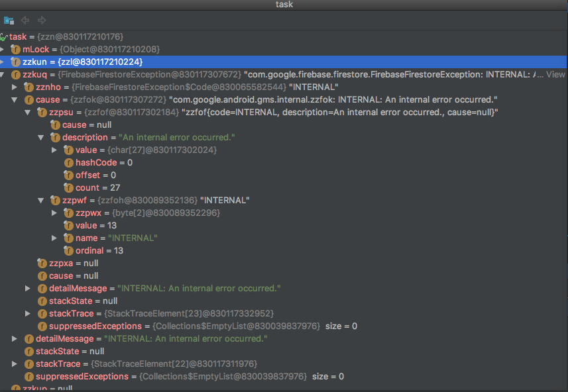Click the field icon next to ordinal
This screenshot has height=392, width=568.
[x=68, y=250]
